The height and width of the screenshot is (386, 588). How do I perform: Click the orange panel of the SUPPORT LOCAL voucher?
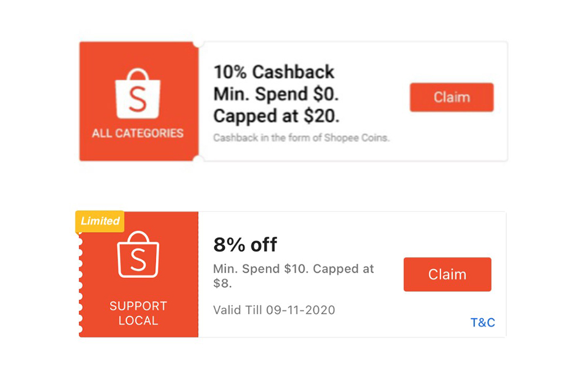point(138,276)
